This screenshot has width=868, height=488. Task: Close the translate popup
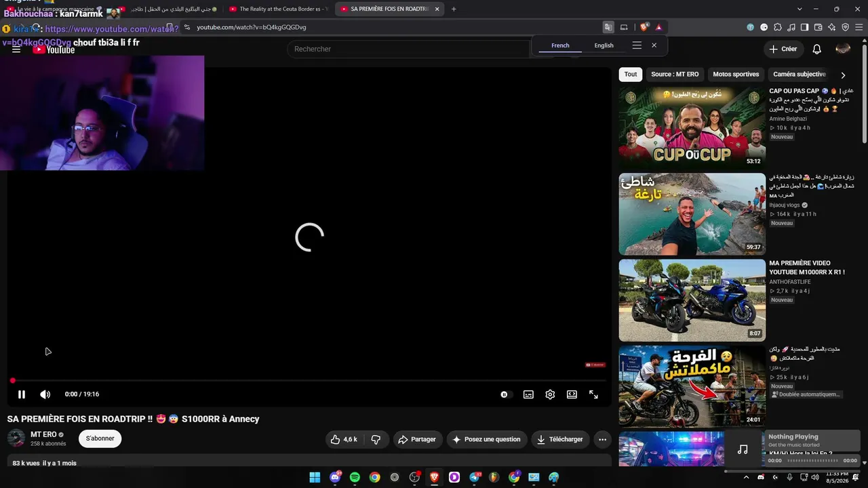pos(654,45)
